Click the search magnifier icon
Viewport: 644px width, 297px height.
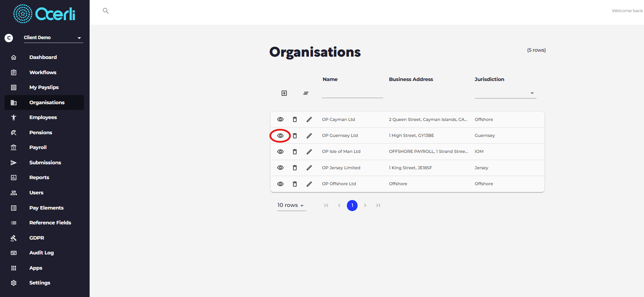(x=106, y=11)
